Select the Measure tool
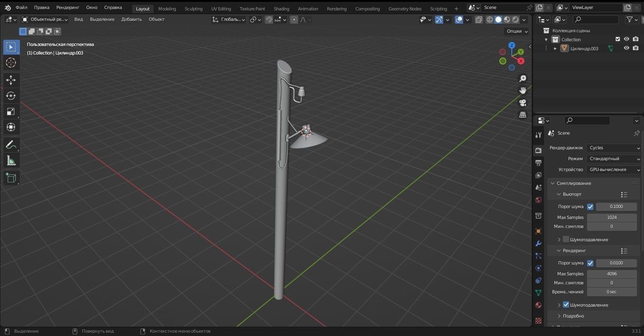This screenshot has height=336, width=644. (x=11, y=160)
